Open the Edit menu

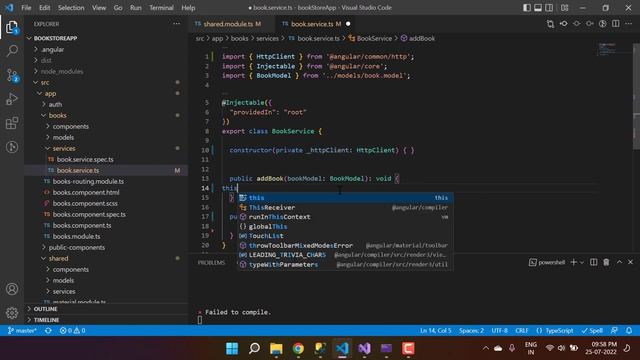(44, 8)
